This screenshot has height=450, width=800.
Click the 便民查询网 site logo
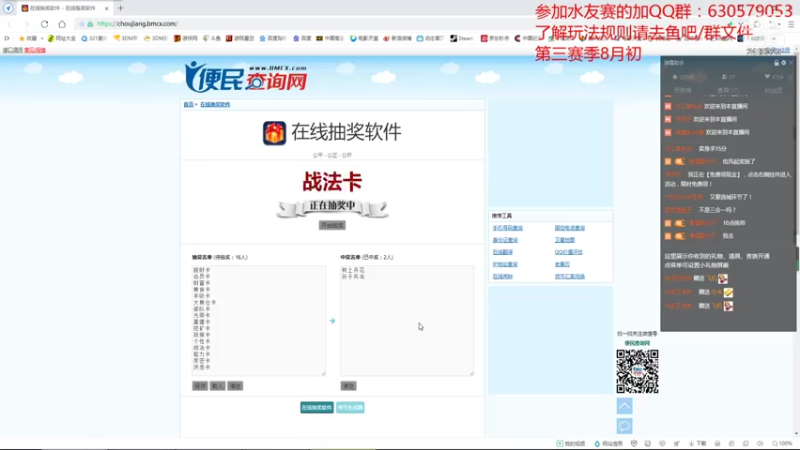point(246,77)
